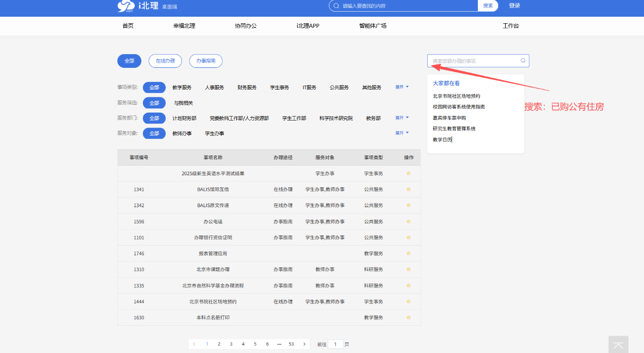The image size is (644, 353).
Task: Open 智能体广场 in the navigation bar
Action: point(372,26)
